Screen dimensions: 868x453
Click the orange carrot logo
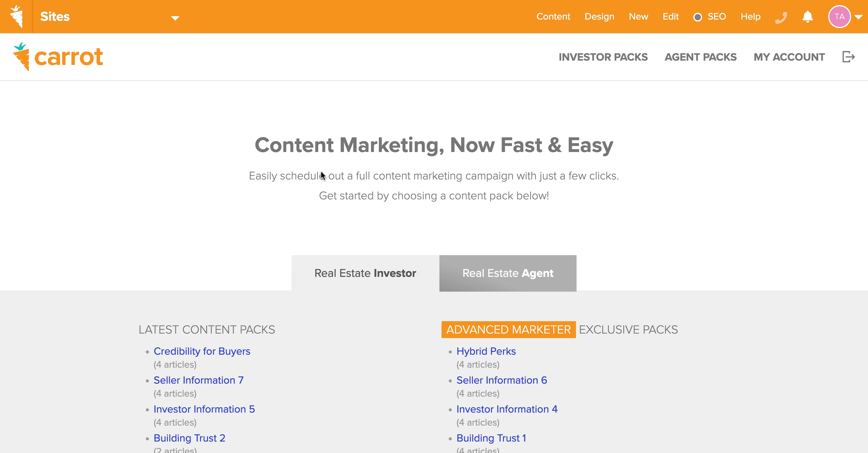pyautogui.click(x=58, y=57)
